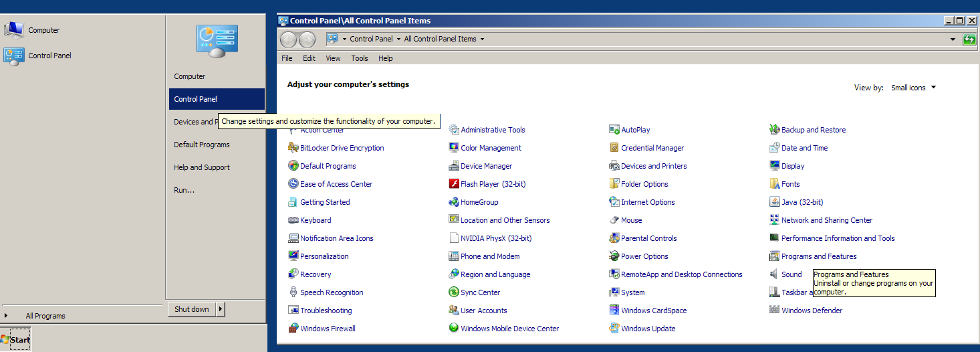Open the Speech Recognition icon

pos(293,292)
